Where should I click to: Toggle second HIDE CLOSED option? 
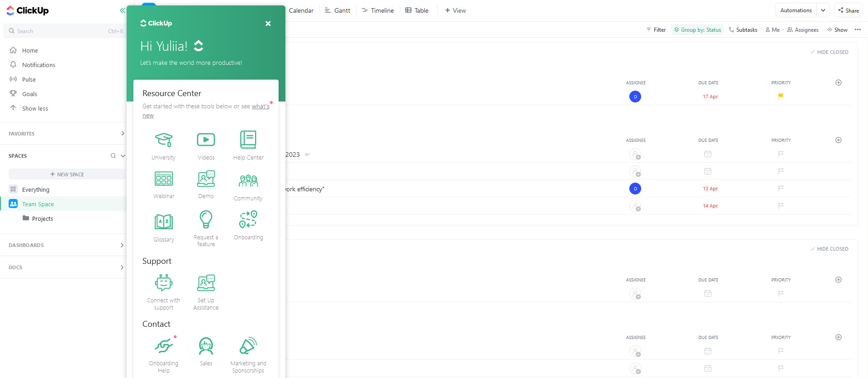click(x=829, y=249)
